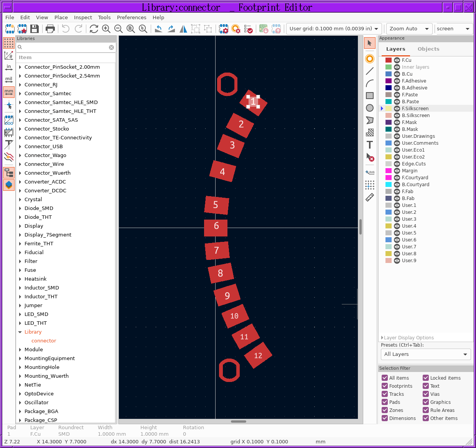Viewport: 476px width, 448px height.
Task: Uncheck Tracks in the Selection Filter
Action: (384, 394)
